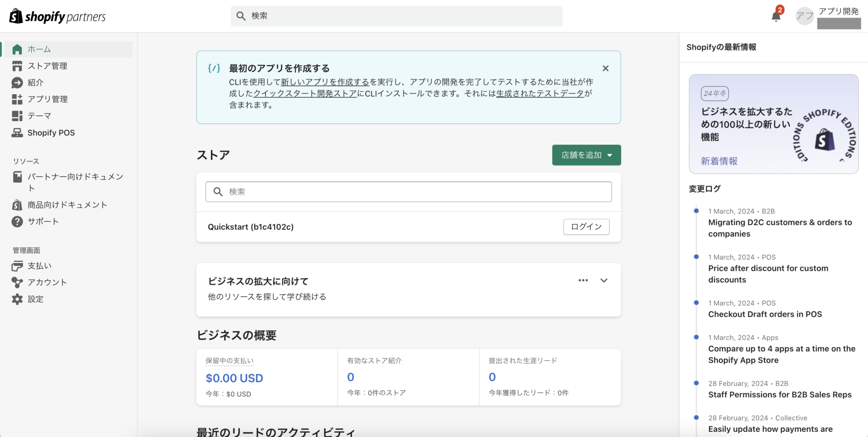Open 設定 using the gear icon
The image size is (868, 437).
17,299
